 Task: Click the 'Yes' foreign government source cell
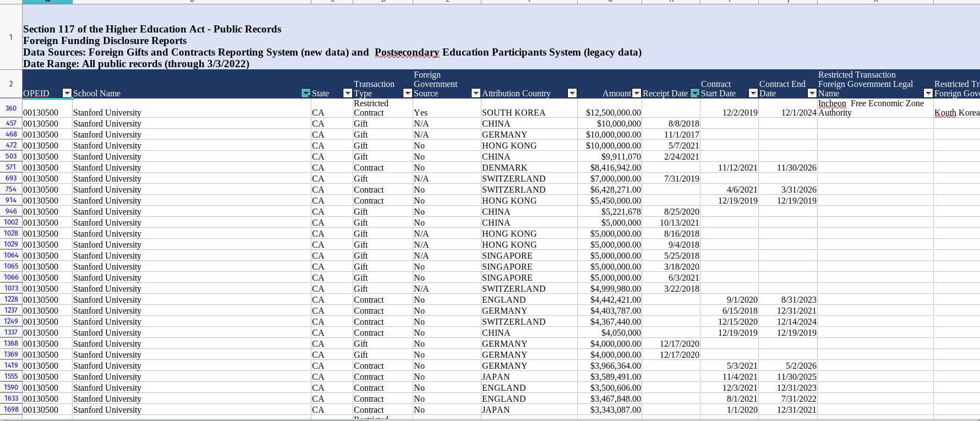pos(447,108)
